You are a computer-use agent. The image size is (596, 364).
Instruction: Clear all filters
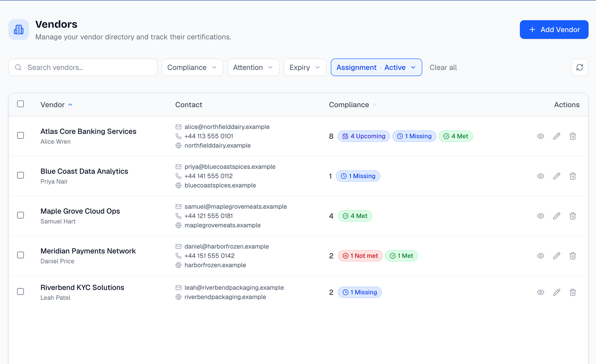[443, 67]
